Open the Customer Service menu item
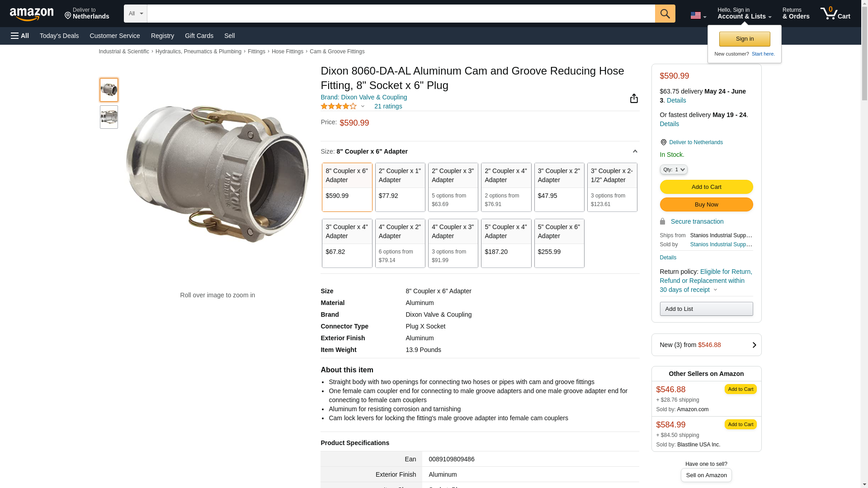 [x=115, y=36]
